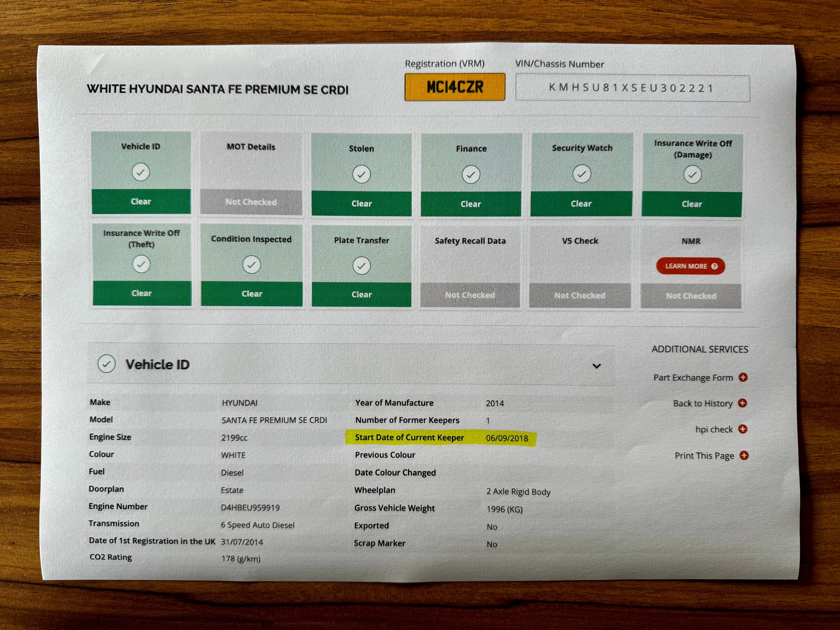Screen dimensions: 840x630
Task: Click the Scrap Marker label
Action: pos(380,543)
